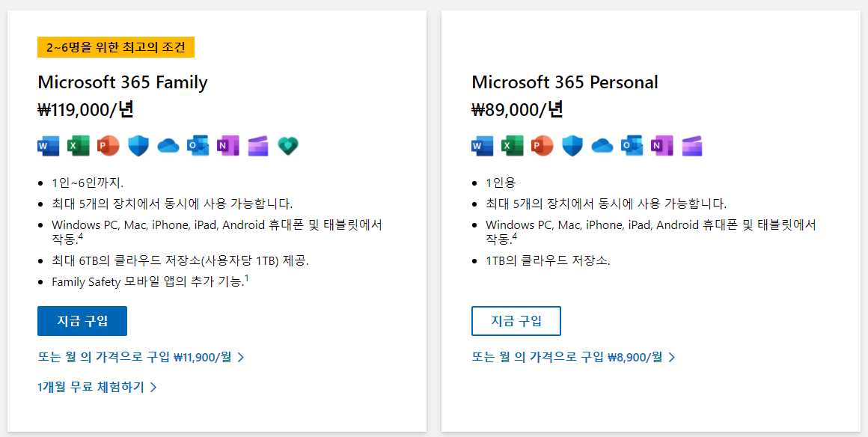Open the chevron next to ₩8,900/월
This screenshot has height=437, width=868.
click(x=672, y=358)
